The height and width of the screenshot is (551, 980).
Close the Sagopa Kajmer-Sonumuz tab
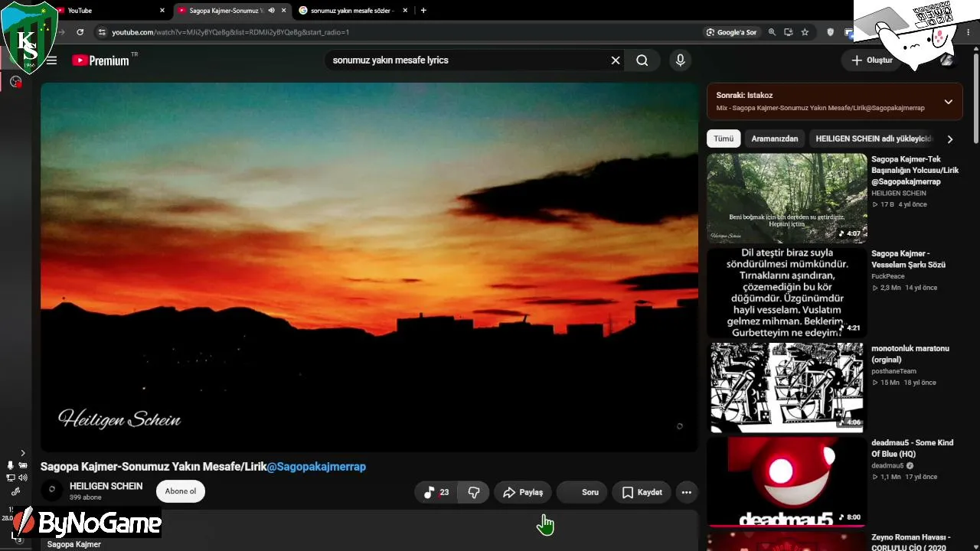[x=284, y=11]
